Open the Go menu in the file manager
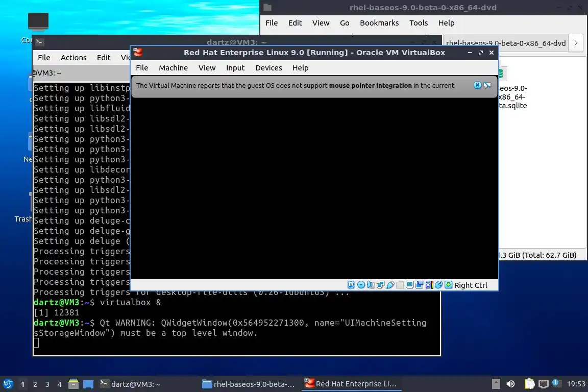 coord(345,23)
